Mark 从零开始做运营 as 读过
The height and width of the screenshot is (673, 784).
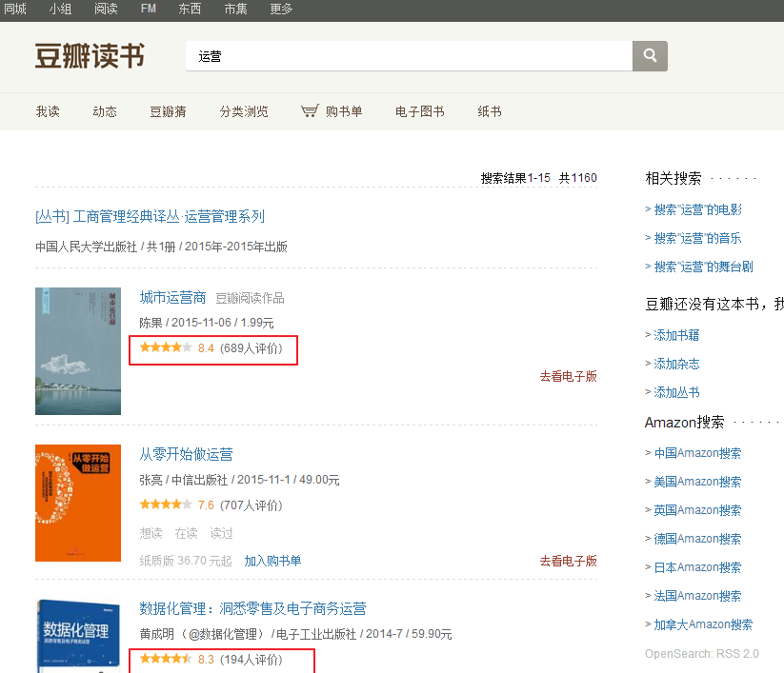[221, 533]
